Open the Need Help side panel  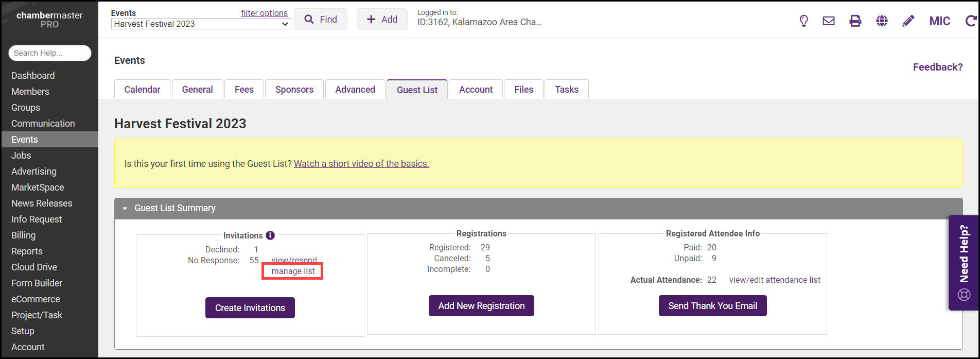pos(964,263)
